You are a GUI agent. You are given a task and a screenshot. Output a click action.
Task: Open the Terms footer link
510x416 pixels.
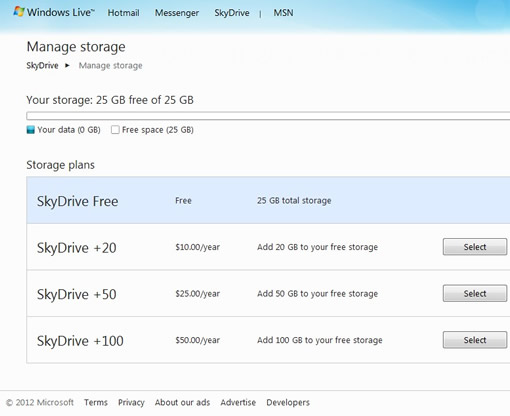(x=96, y=402)
